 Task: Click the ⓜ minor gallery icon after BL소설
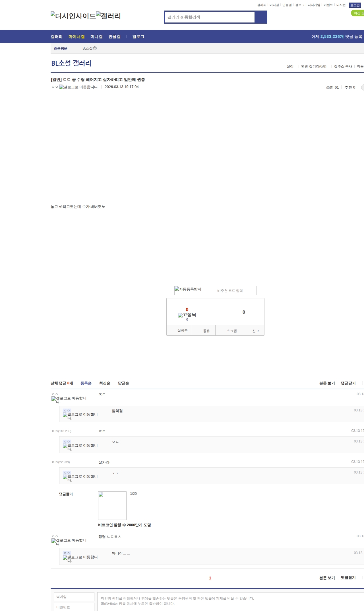tap(95, 48)
